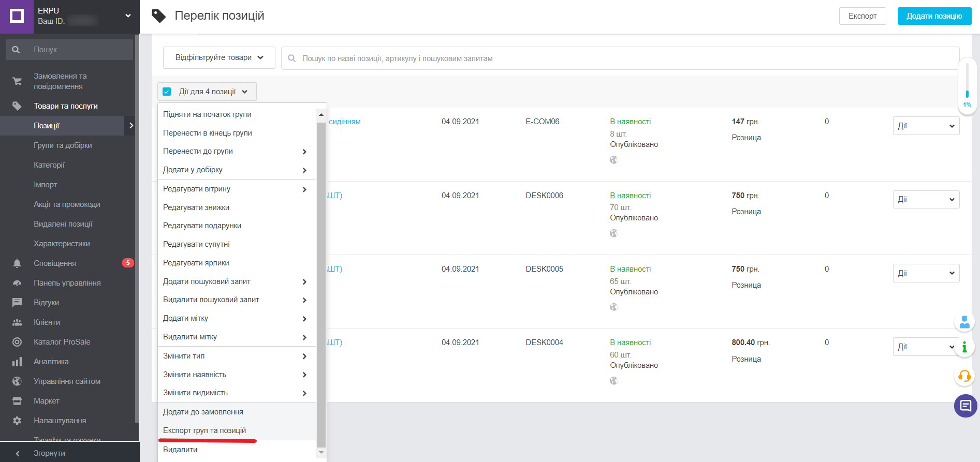The width and height of the screenshot is (980, 462).
Task: Click the sidebar vertical scrollbar
Action: 137,228
